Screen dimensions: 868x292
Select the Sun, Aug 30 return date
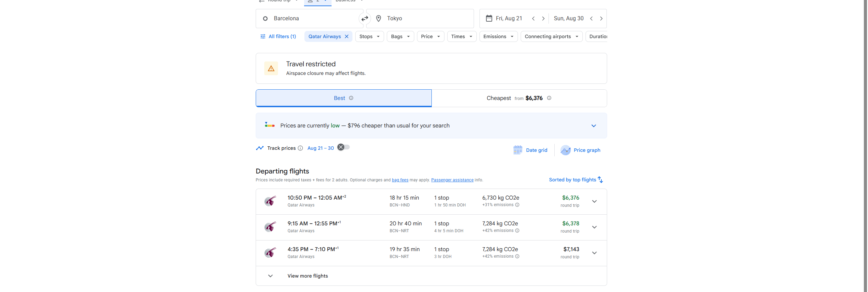pos(568,19)
